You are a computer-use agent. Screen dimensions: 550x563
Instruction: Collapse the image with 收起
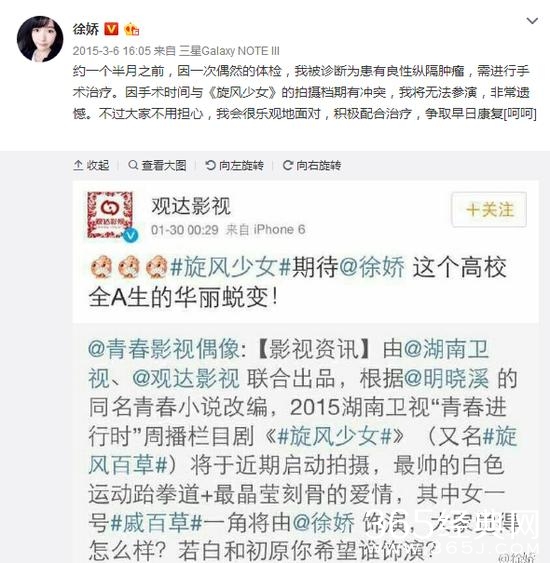[x=91, y=165]
